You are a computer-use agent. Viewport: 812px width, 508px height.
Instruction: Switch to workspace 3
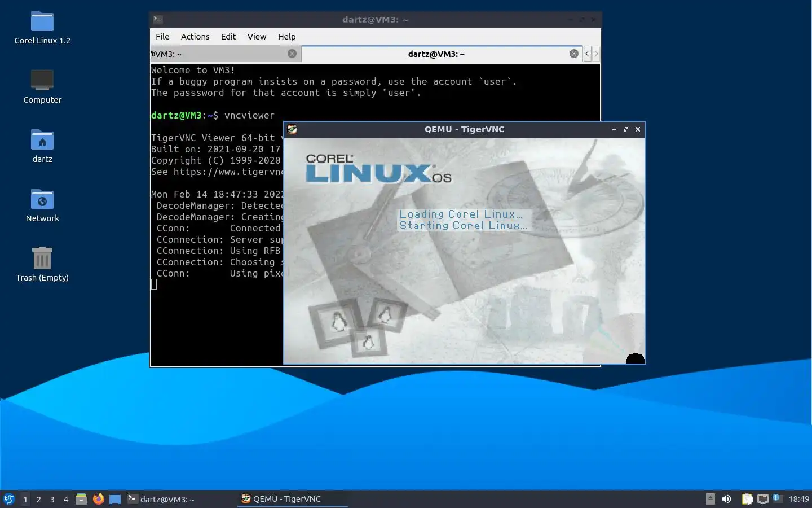click(52, 499)
